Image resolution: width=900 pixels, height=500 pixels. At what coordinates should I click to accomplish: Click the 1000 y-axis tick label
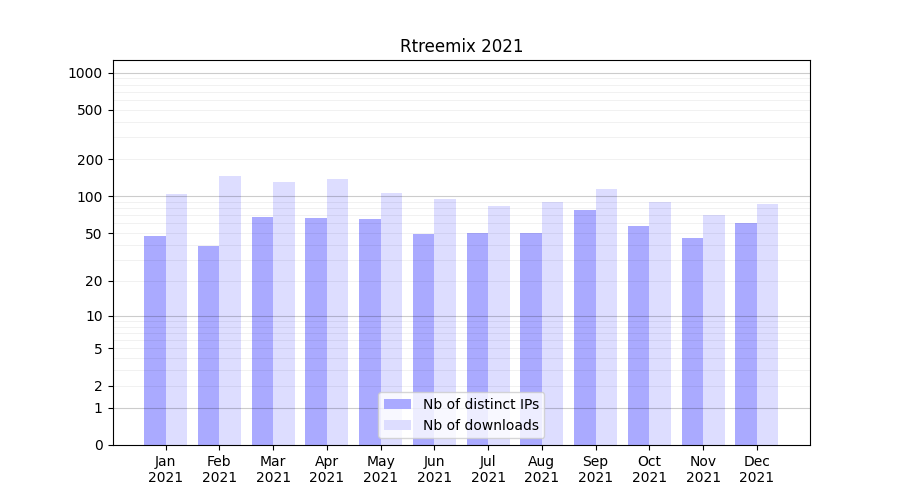(85, 73)
